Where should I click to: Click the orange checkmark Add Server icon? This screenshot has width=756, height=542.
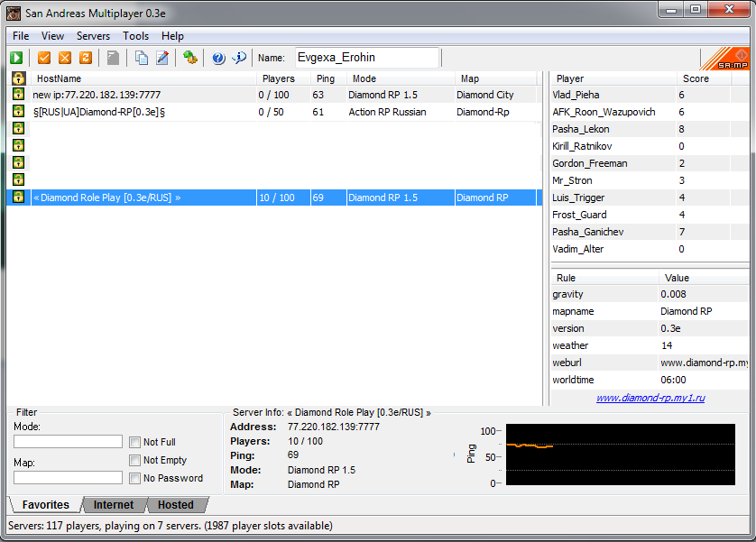click(x=44, y=58)
